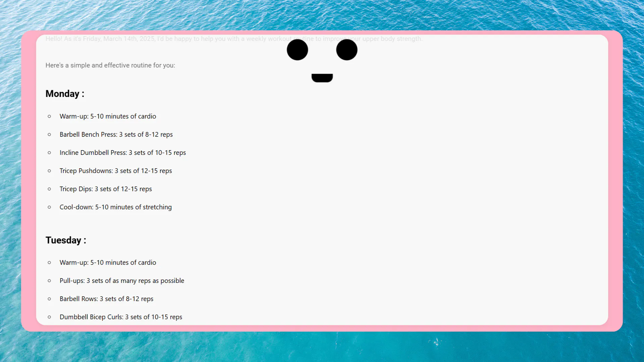Image resolution: width=644 pixels, height=362 pixels.
Task: Select 'Warm-up: 5-10 minutes of cardio' under Tuesday
Action: 108,262
